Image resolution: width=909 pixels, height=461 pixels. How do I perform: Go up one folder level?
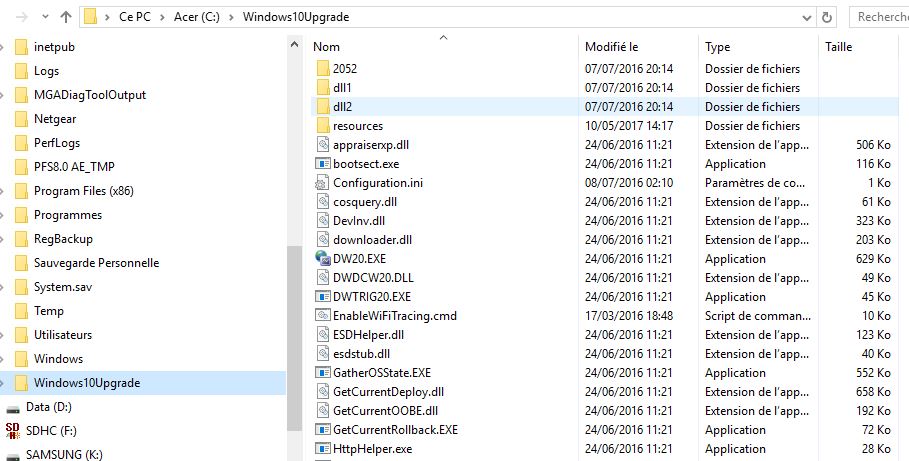pos(66,17)
